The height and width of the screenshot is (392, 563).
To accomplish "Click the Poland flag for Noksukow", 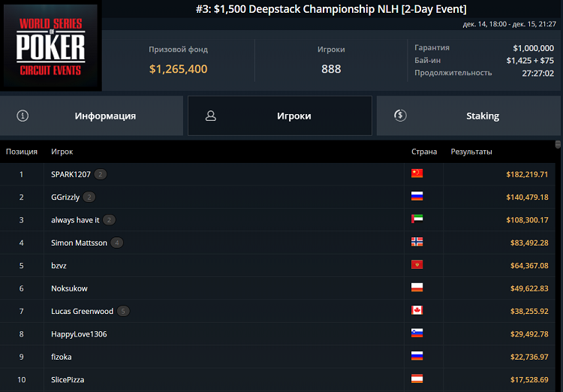I will coord(417,288).
